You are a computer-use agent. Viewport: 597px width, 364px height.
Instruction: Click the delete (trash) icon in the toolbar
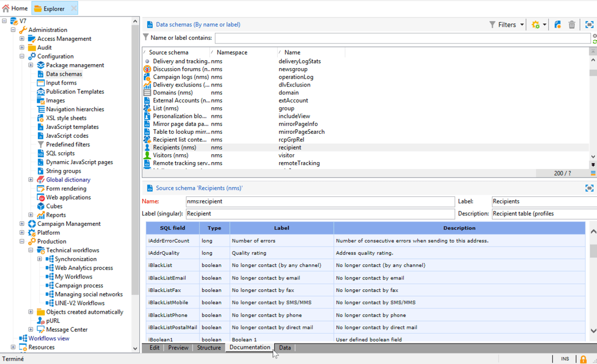pyautogui.click(x=571, y=24)
